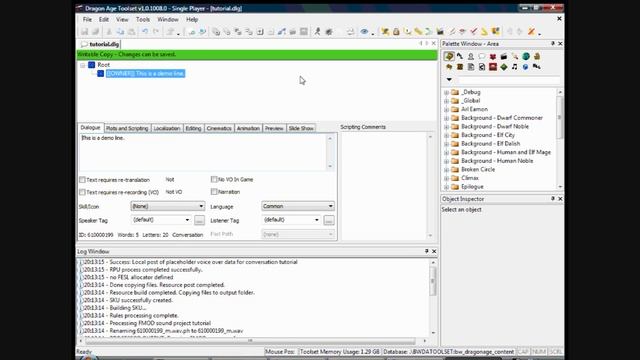
Task: Select the blue sphere palette icon
Action: point(526,67)
